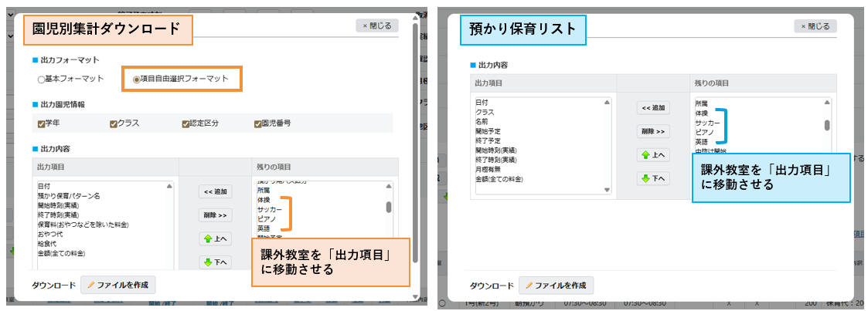Select クラス in 預かり保育リスト 出力項目 list

485,112
